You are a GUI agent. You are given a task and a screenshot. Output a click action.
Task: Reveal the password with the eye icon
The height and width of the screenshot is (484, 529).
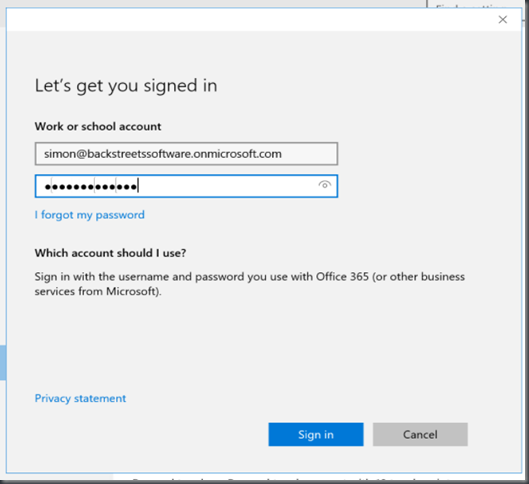[325, 185]
